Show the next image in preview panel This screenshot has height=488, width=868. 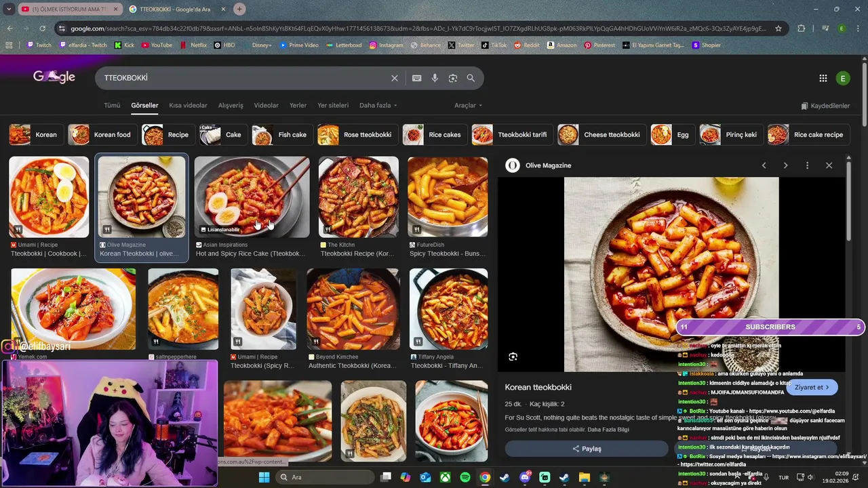[x=785, y=165]
